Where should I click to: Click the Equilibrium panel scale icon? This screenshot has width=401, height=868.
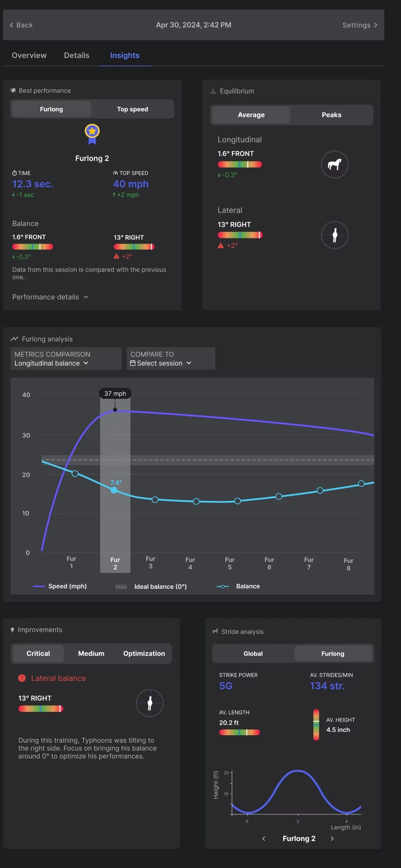point(213,91)
